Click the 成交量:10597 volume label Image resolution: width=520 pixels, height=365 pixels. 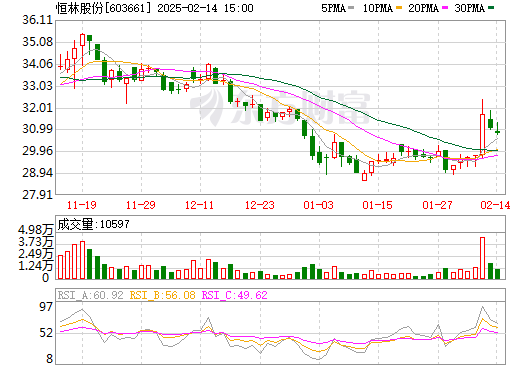click(x=93, y=224)
